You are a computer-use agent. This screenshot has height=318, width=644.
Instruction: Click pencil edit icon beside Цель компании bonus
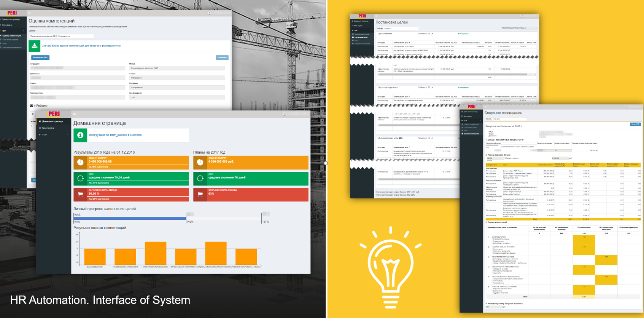[x=432, y=34]
